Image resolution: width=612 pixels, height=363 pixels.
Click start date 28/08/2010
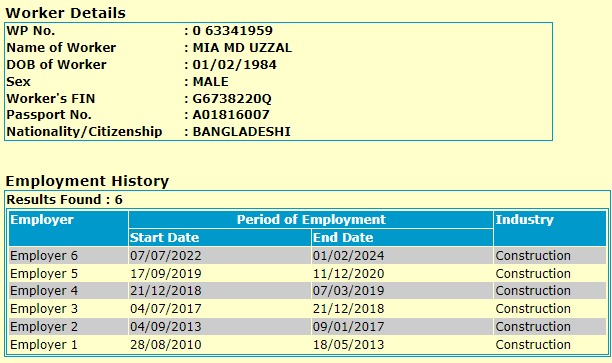[x=166, y=345]
